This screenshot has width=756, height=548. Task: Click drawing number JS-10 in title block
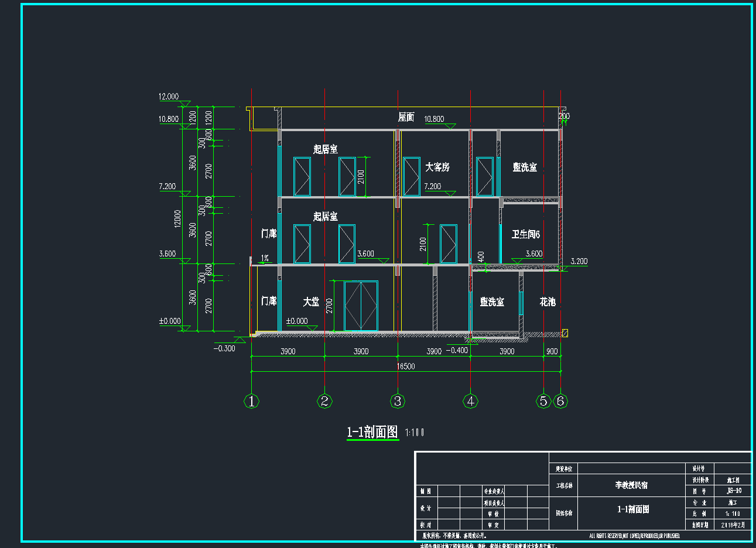click(734, 491)
